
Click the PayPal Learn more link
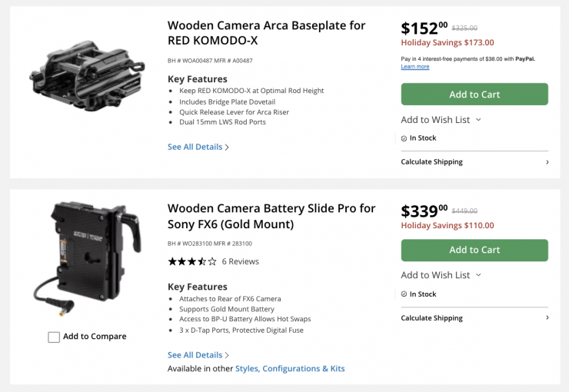coord(415,67)
